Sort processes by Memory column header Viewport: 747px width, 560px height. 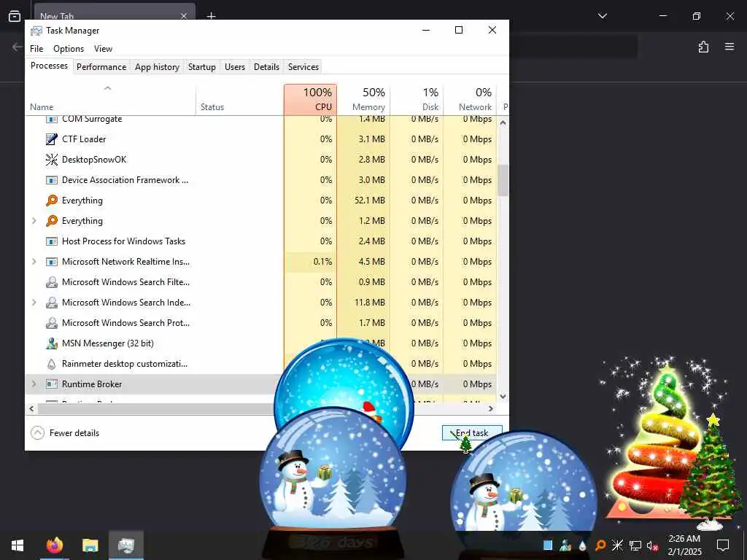[x=363, y=99]
